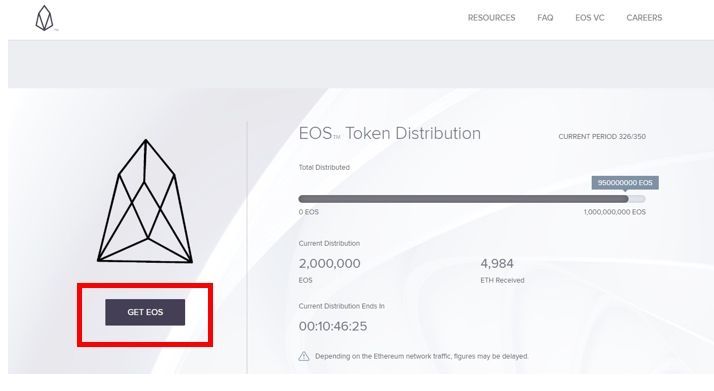Click the Total Distributed progress bar
This screenshot has width=714, height=391.
click(472, 199)
